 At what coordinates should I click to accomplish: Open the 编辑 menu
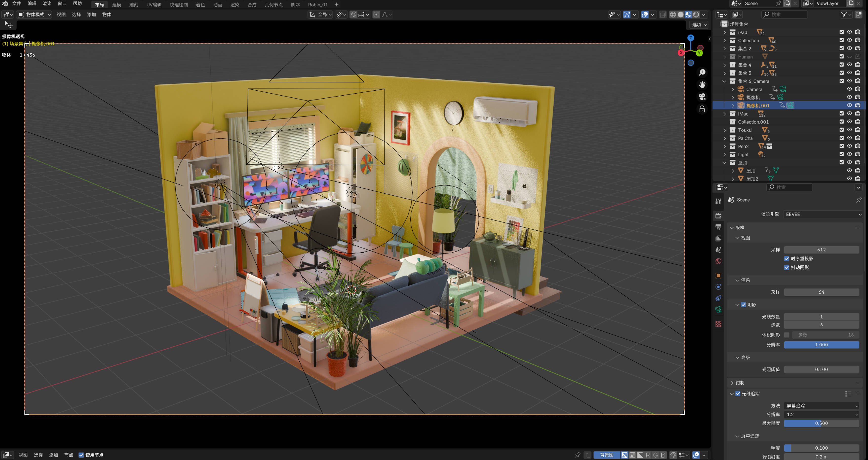coord(32,4)
